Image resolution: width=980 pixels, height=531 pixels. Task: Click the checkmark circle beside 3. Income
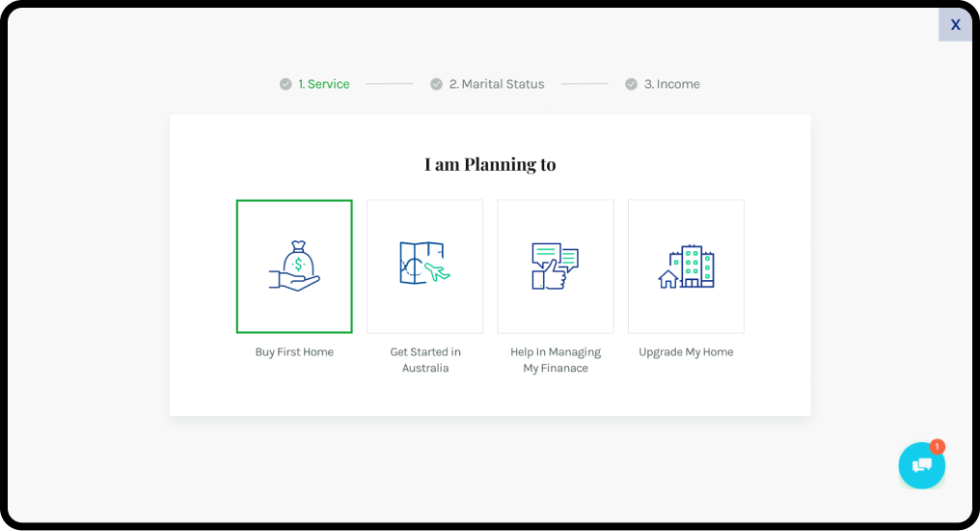coord(631,84)
